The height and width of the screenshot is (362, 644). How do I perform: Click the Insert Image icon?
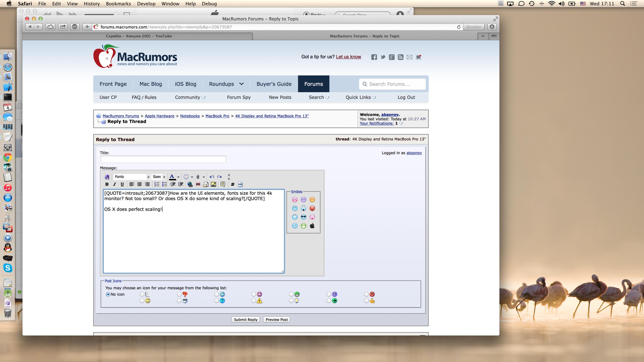[213, 184]
